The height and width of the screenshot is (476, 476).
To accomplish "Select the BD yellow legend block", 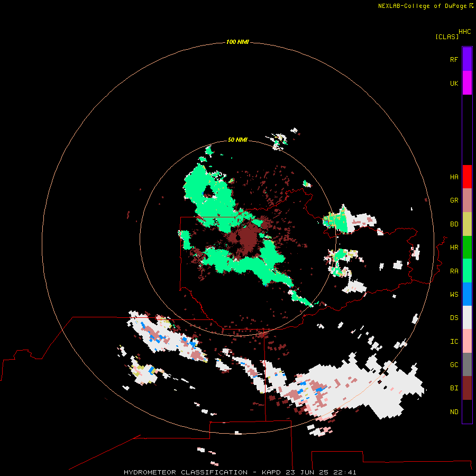I will pos(467,224).
